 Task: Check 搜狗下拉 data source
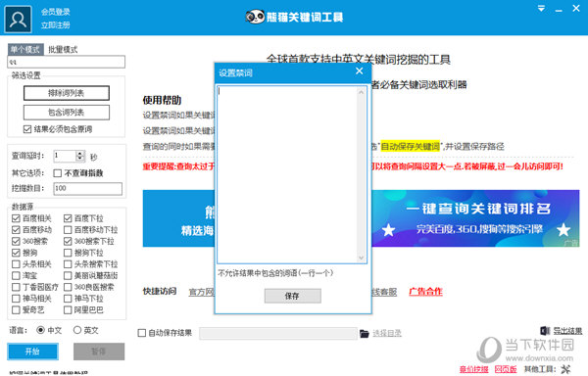click(68, 253)
